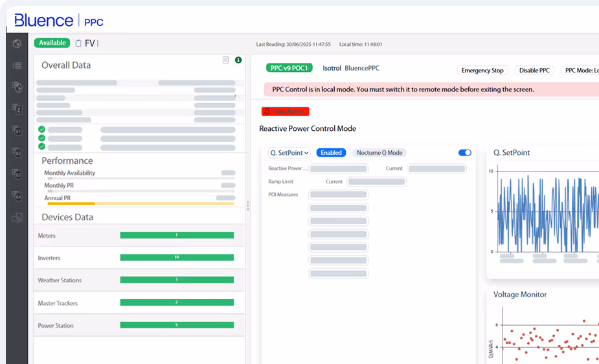Click the Ramp Limit current value field
Viewport: 599px width, 364px height.
377,182
